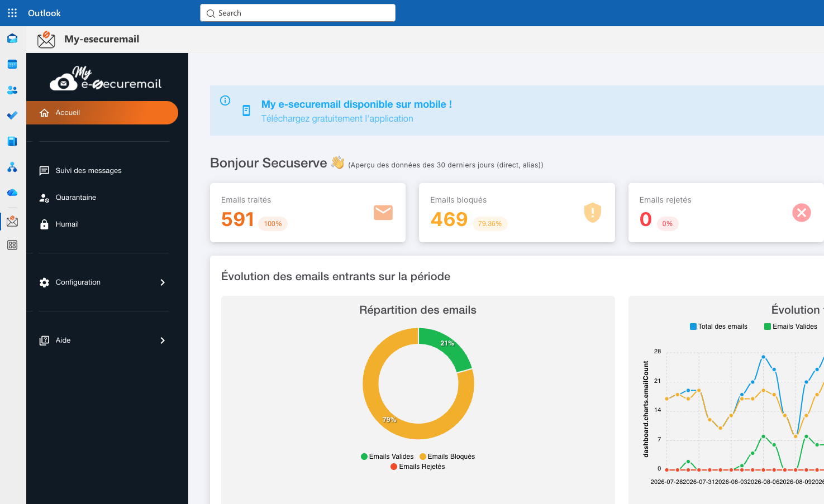
Task: Toggle Total des emails line series
Action: point(718,327)
